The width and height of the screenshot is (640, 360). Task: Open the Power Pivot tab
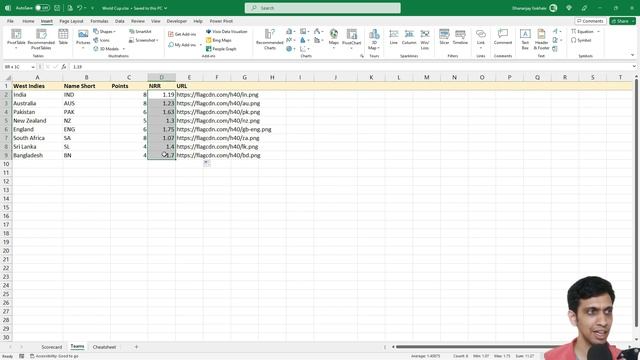[x=221, y=21]
